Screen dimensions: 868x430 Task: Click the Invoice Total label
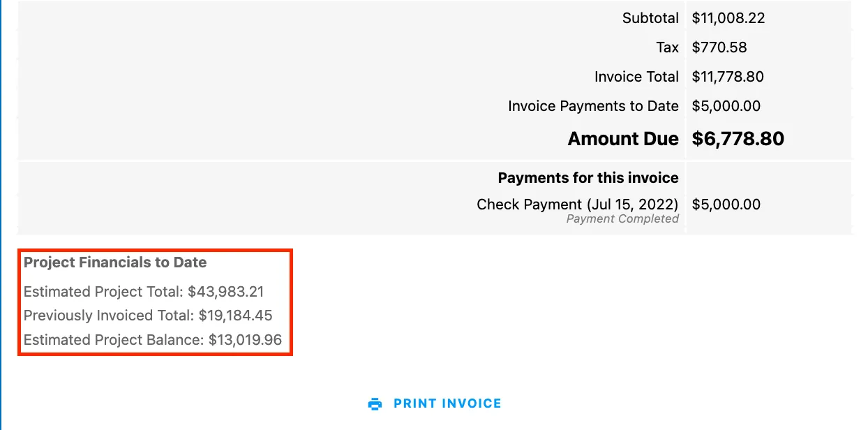[x=636, y=77]
